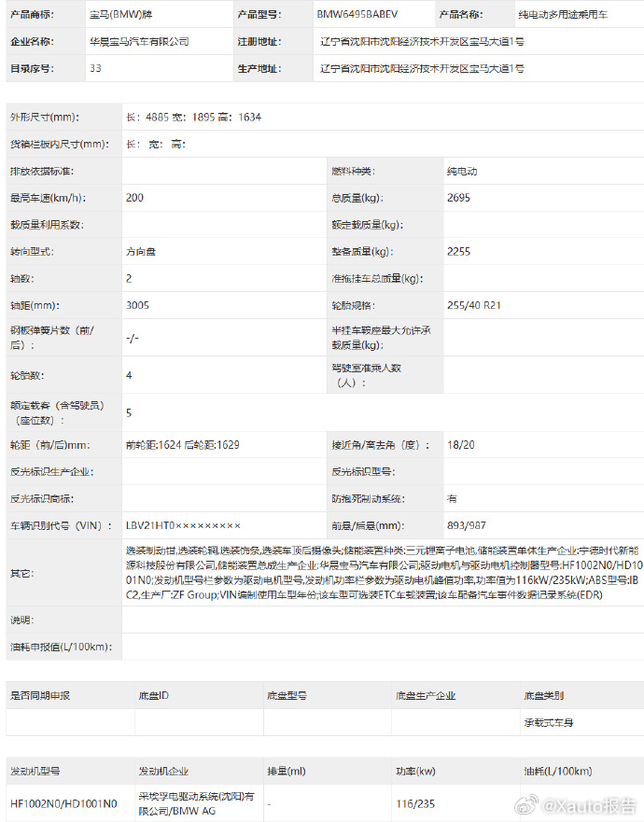This screenshot has height=822, width=644.
Task: Click the 最高车速(km/h) label
Action: 48,198
